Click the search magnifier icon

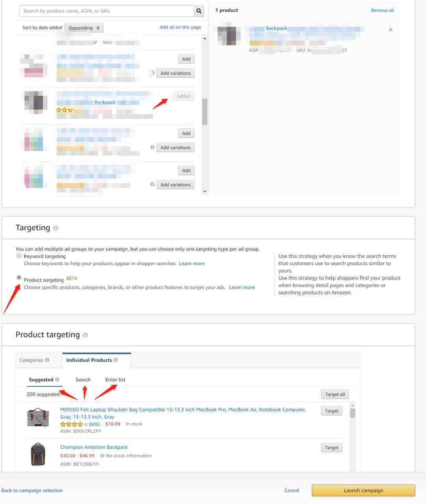click(x=199, y=11)
